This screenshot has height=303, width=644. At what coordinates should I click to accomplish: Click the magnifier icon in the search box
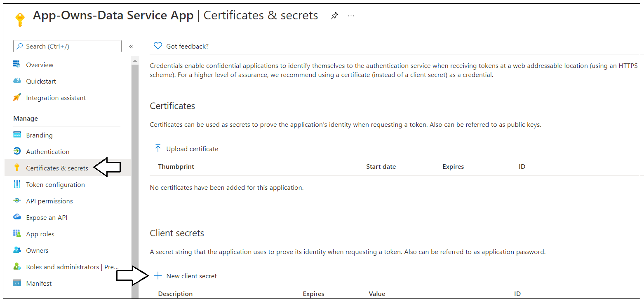pyautogui.click(x=19, y=46)
